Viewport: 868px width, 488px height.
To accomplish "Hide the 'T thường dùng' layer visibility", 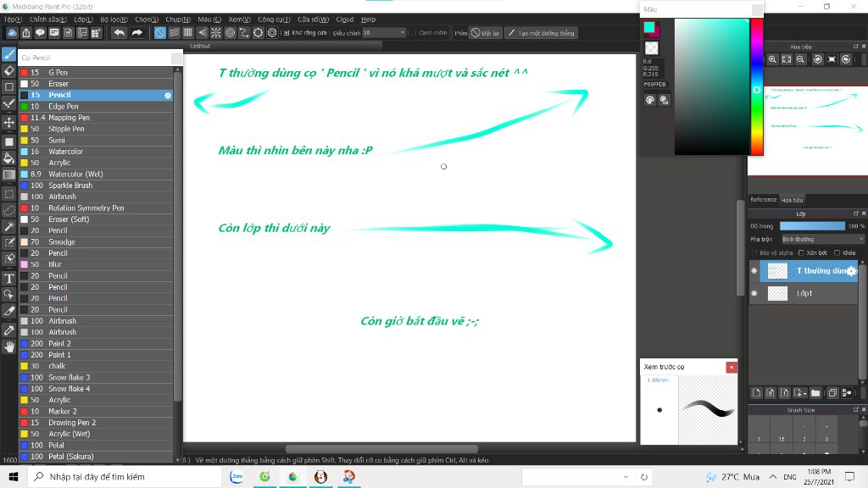I will tap(754, 270).
